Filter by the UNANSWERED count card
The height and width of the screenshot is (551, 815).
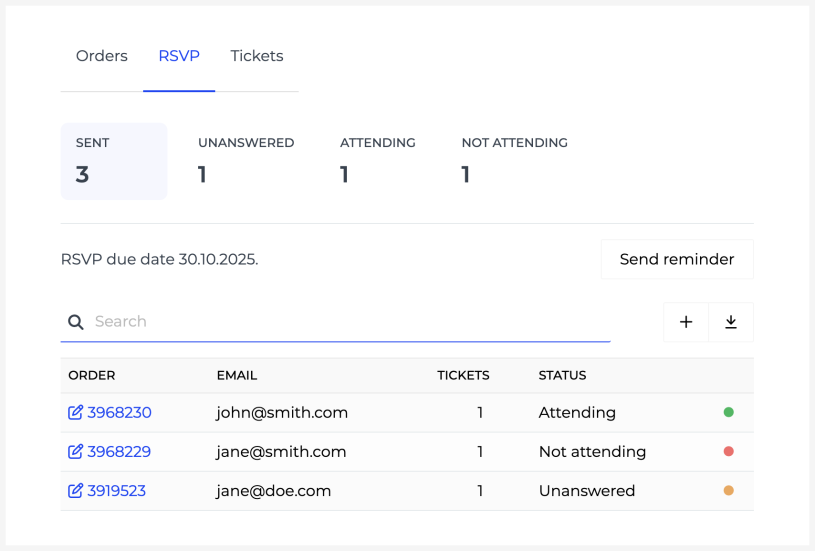click(246, 161)
